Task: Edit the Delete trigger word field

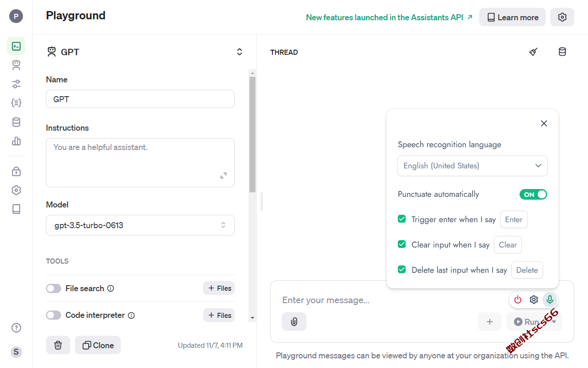Action: [x=527, y=270]
